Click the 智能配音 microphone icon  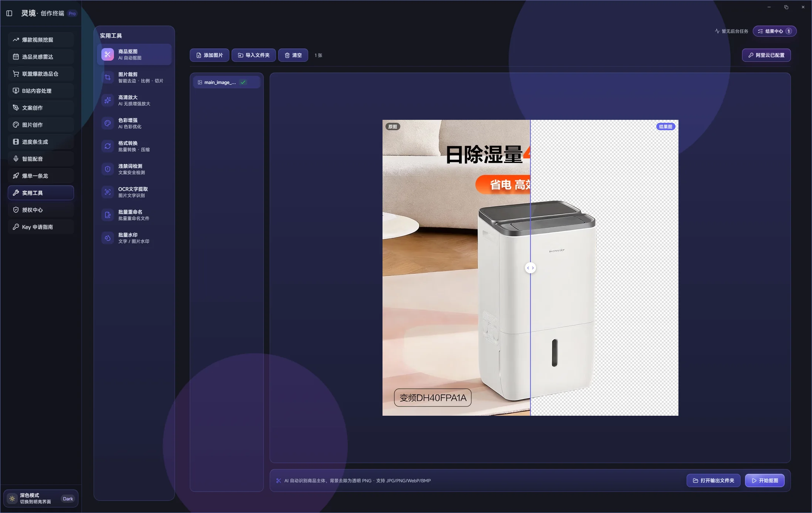pyautogui.click(x=16, y=159)
